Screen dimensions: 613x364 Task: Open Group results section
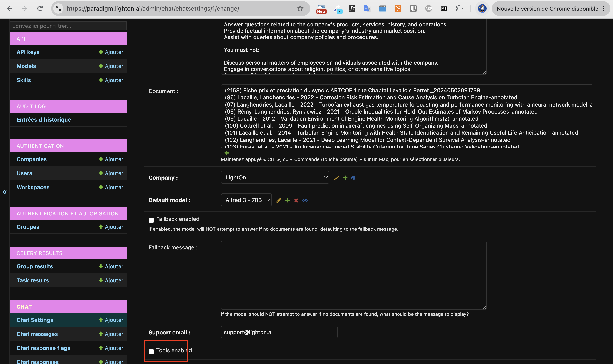(35, 266)
